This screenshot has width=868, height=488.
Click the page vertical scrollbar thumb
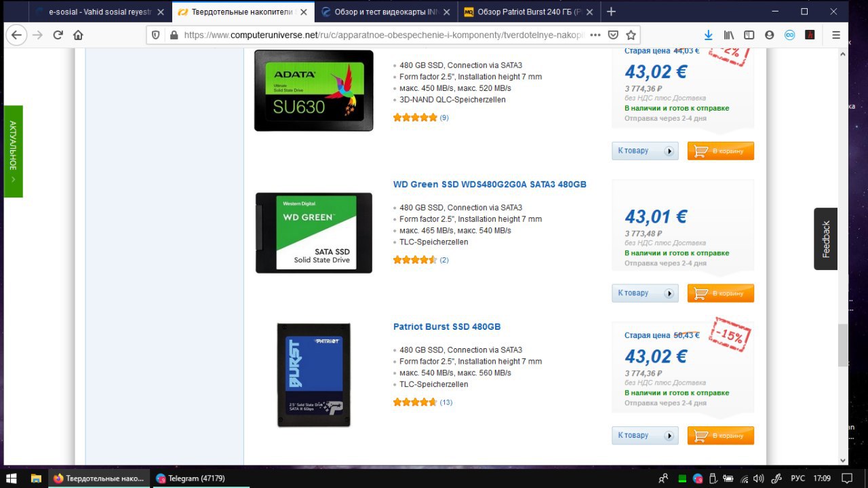(x=843, y=345)
